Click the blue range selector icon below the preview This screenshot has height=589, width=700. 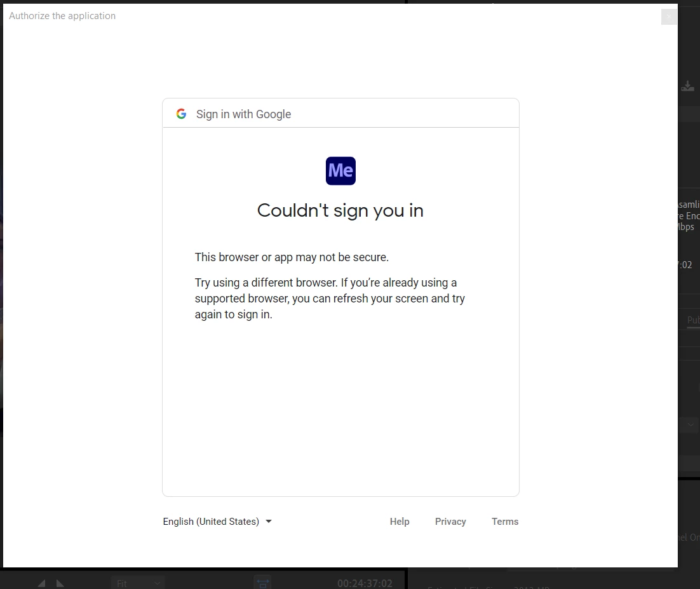tap(262, 583)
